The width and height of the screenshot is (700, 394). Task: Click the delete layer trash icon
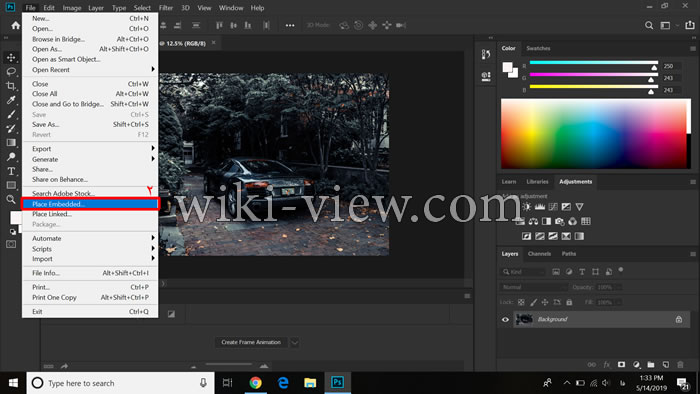[x=680, y=365]
